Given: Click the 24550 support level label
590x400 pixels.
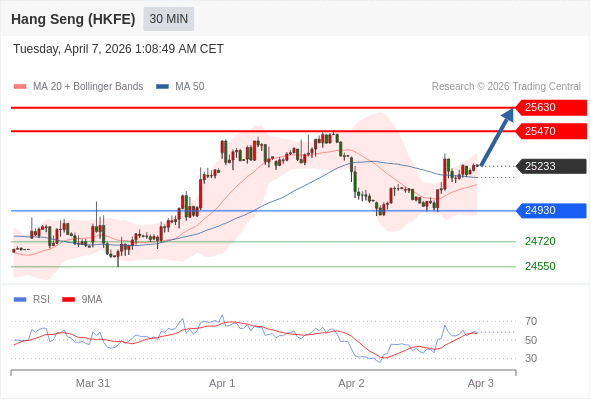Looking at the screenshot, I should [540, 266].
